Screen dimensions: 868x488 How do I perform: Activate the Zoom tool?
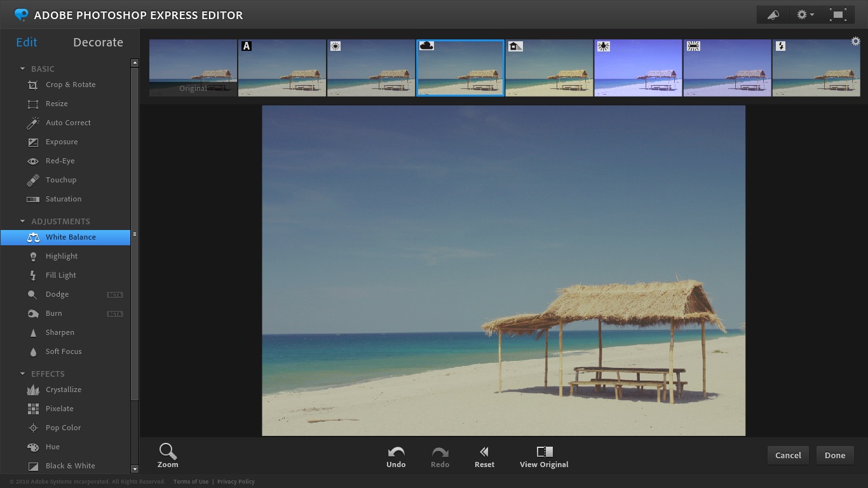click(x=167, y=455)
